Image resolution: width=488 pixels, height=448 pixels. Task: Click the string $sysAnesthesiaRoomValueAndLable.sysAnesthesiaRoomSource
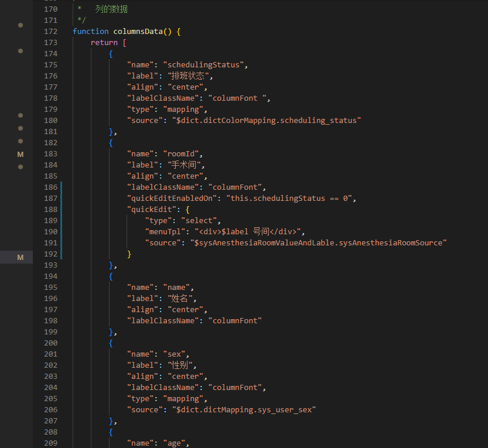318,243
